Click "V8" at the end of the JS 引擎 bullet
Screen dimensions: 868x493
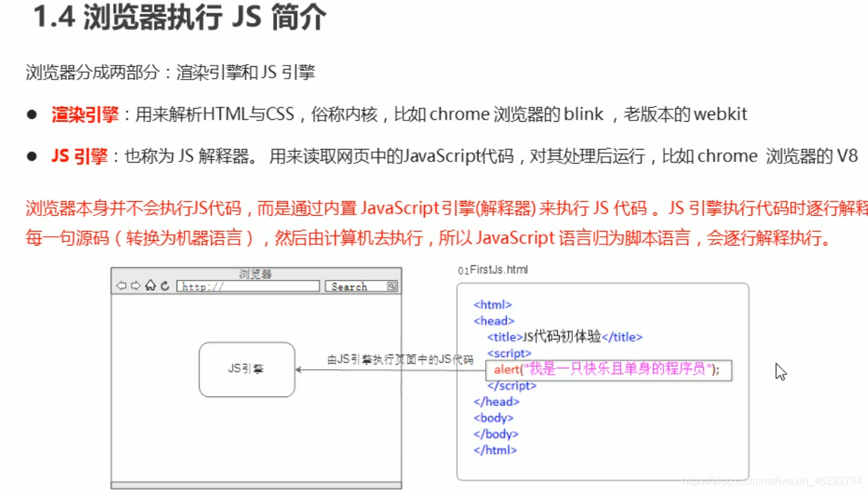(847, 157)
